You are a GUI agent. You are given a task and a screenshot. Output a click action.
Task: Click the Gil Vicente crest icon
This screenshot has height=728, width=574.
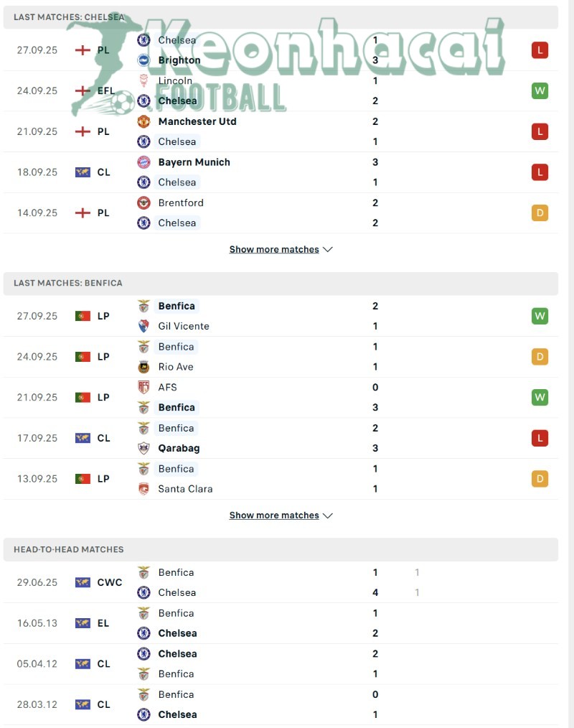tap(143, 326)
